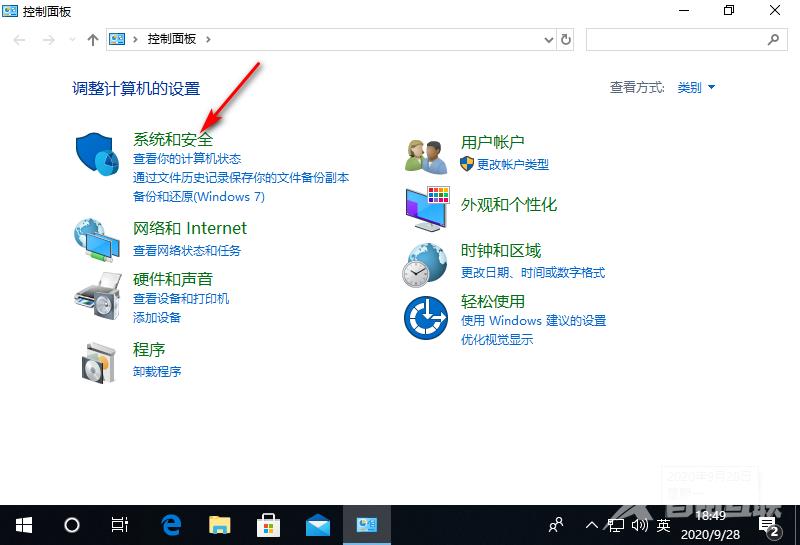
Task: Open File Explorer from taskbar
Action: [219, 525]
